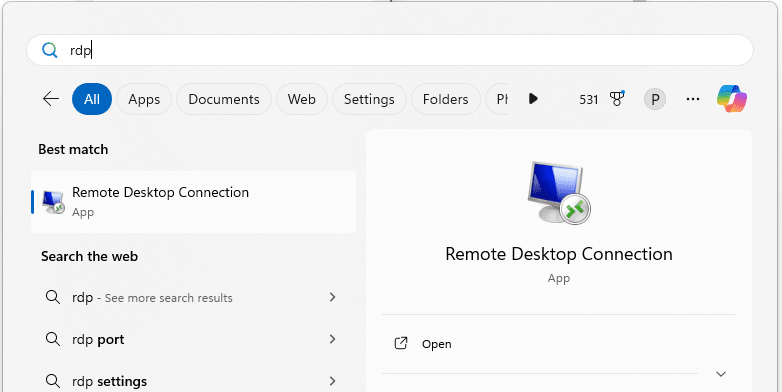
Task: Click Remote Desktop Connection title in preview pane
Action: 559,254
